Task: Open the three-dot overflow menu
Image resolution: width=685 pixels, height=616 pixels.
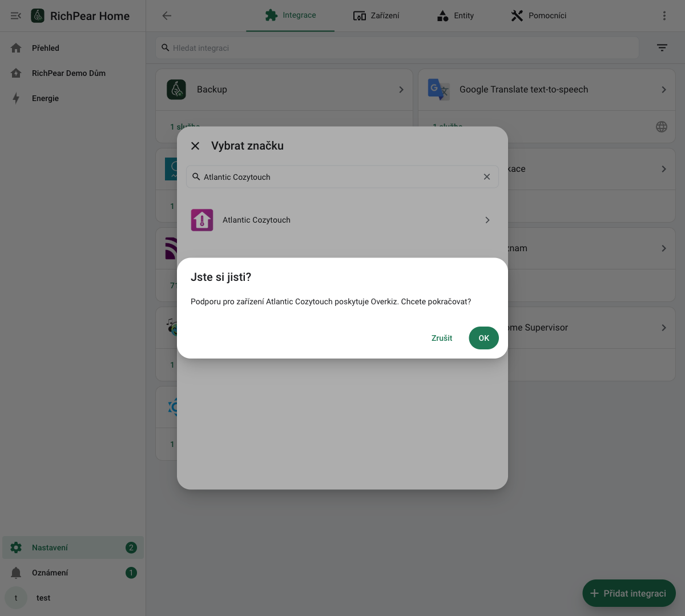Action: [664, 16]
